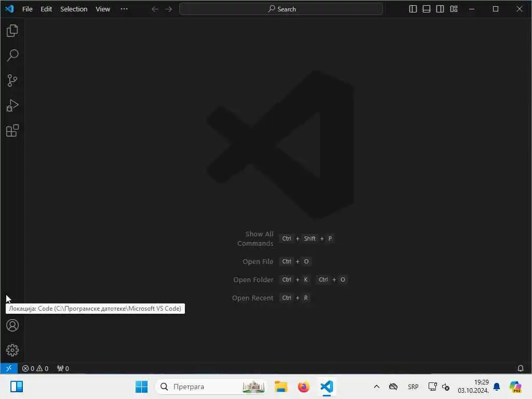This screenshot has width=532, height=399.
Task: Click the muted volume tray icon
Action: click(445, 387)
